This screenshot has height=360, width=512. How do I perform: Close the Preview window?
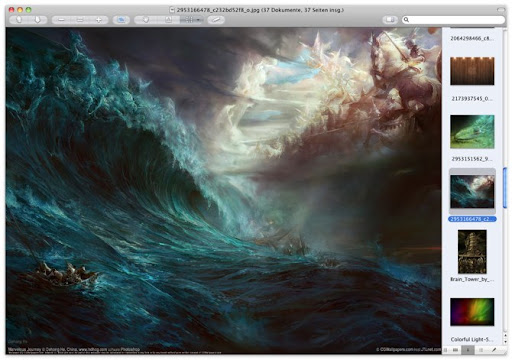point(11,10)
